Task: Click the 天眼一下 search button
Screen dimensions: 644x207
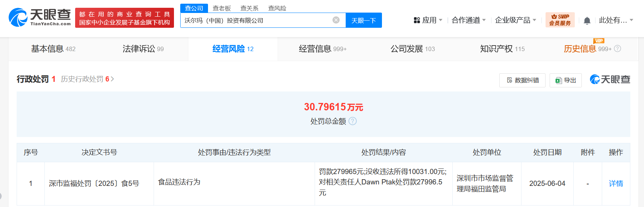Action: [364, 20]
